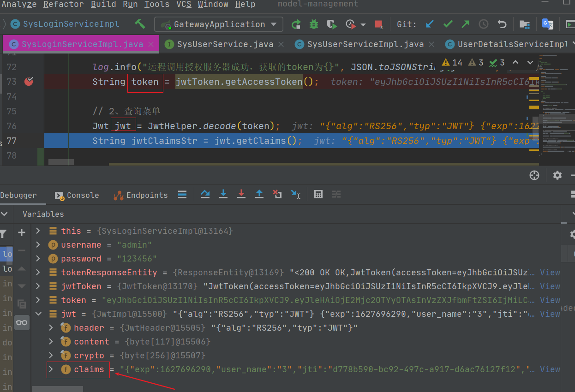Toggle the breakpoint on line 73
575x392 pixels.
click(x=29, y=82)
